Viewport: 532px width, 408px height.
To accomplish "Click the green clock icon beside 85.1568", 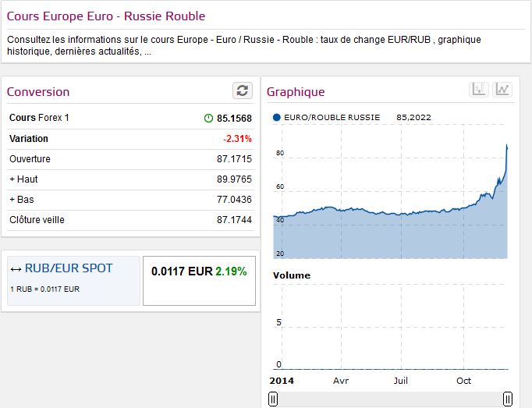I will (x=208, y=119).
